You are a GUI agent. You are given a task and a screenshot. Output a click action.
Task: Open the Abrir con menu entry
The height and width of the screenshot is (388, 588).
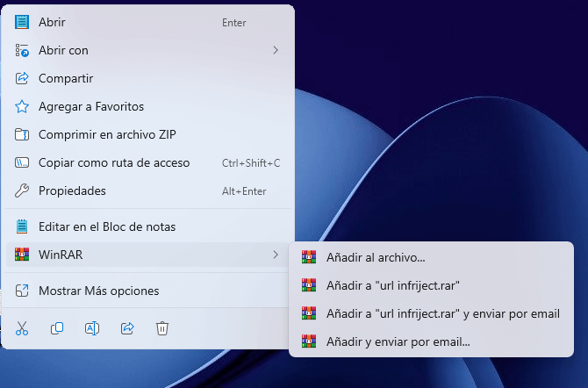click(x=147, y=50)
